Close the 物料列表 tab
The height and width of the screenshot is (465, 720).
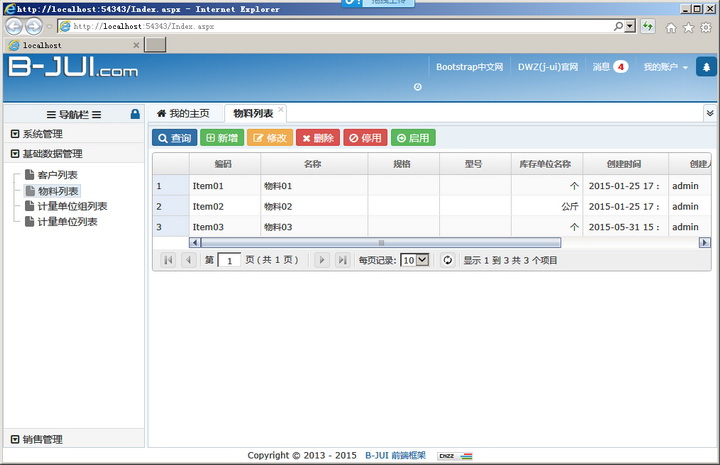pos(281,109)
